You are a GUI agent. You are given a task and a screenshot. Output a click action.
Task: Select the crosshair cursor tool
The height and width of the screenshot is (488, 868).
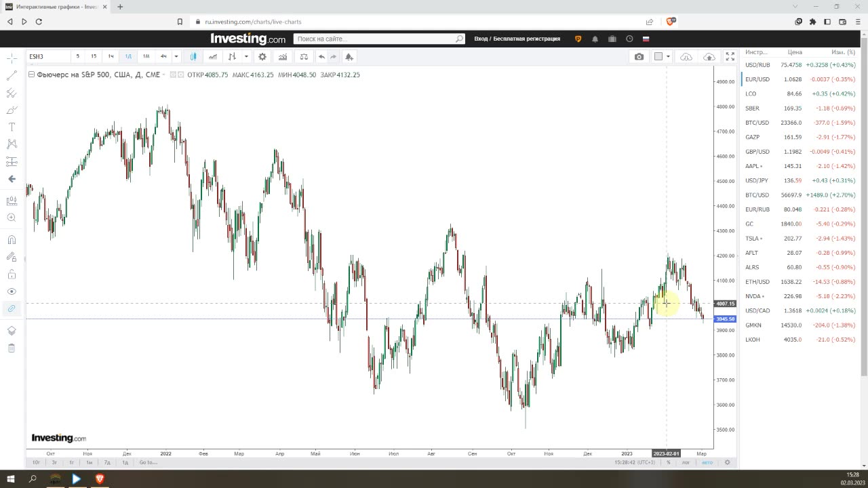(x=12, y=59)
